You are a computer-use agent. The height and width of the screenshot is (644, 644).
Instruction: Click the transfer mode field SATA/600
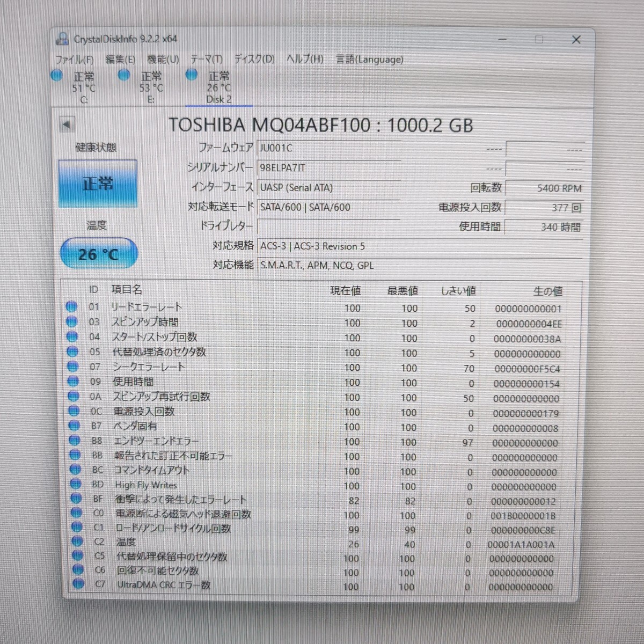click(x=329, y=207)
